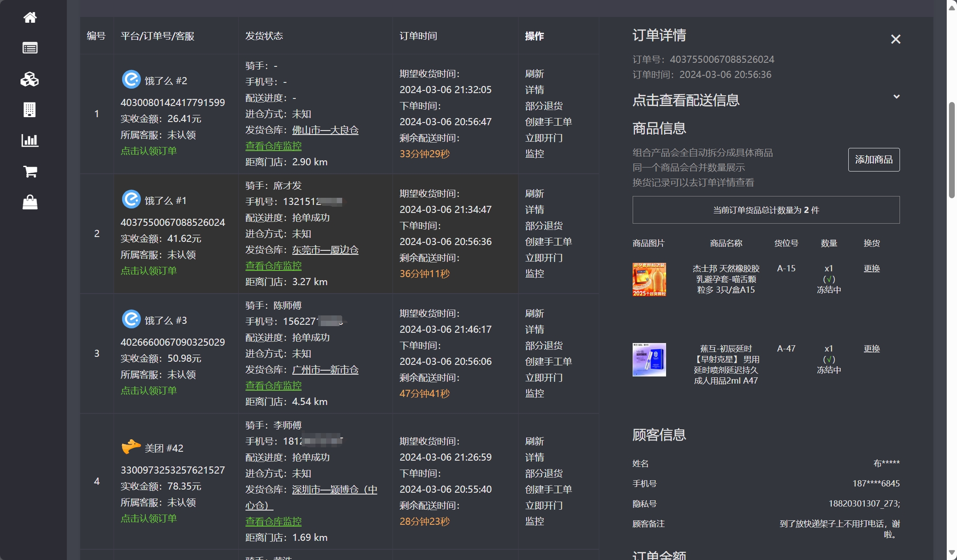Click 更换 for item A-15

tap(871, 269)
